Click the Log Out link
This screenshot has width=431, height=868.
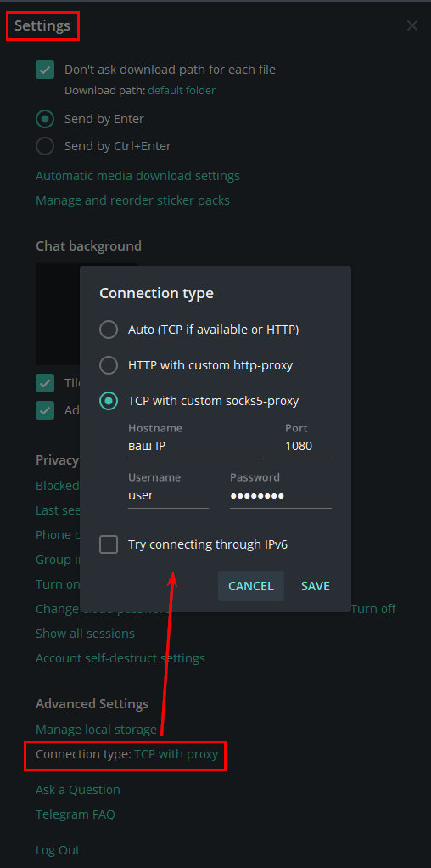[58, 850]
